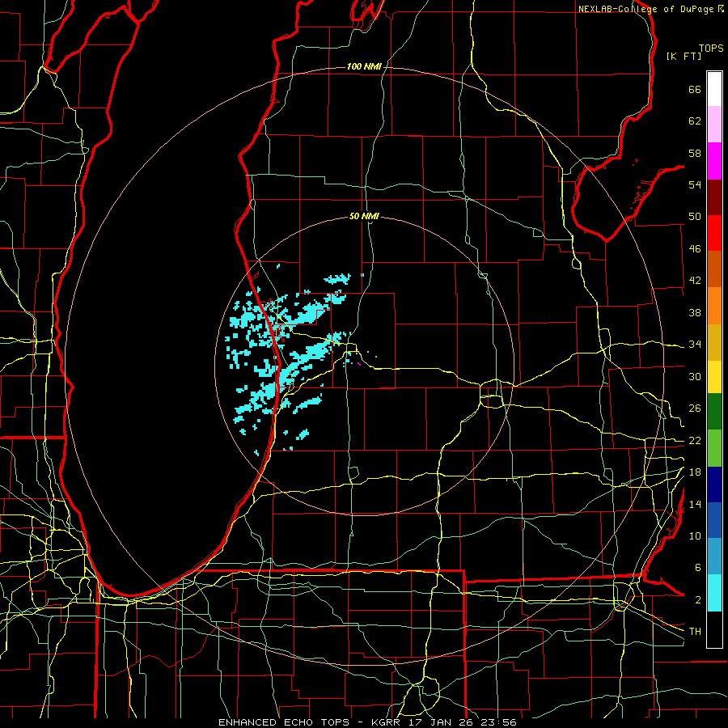This screenshot has width=728, height=728.
Task: Click the '34' legend value
Action: pyautogui.click(x=695, y=345)
